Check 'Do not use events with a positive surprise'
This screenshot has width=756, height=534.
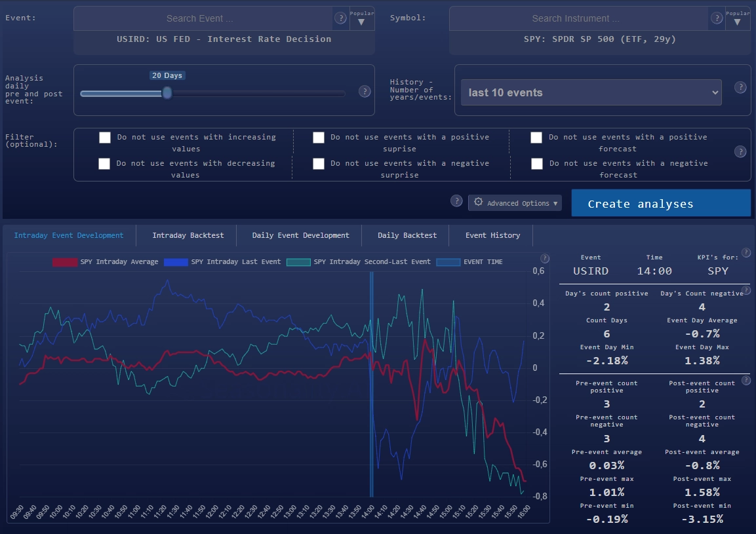coord(319,138)
